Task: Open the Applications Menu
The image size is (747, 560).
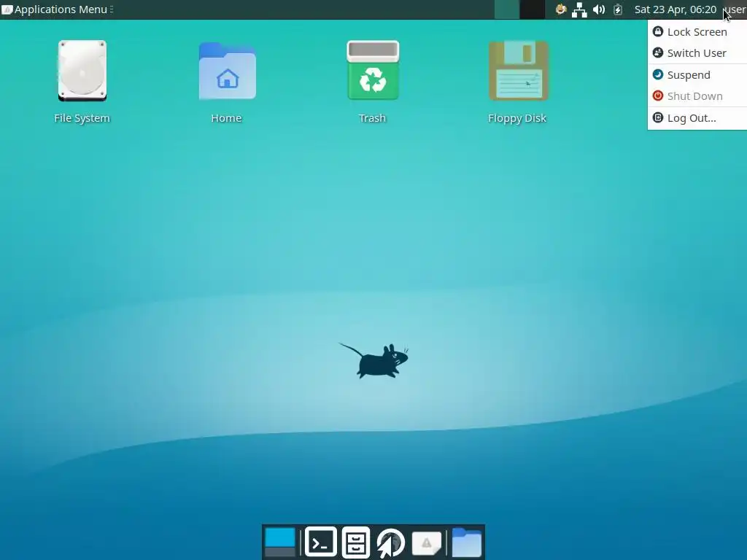Action: pos(57,9)
